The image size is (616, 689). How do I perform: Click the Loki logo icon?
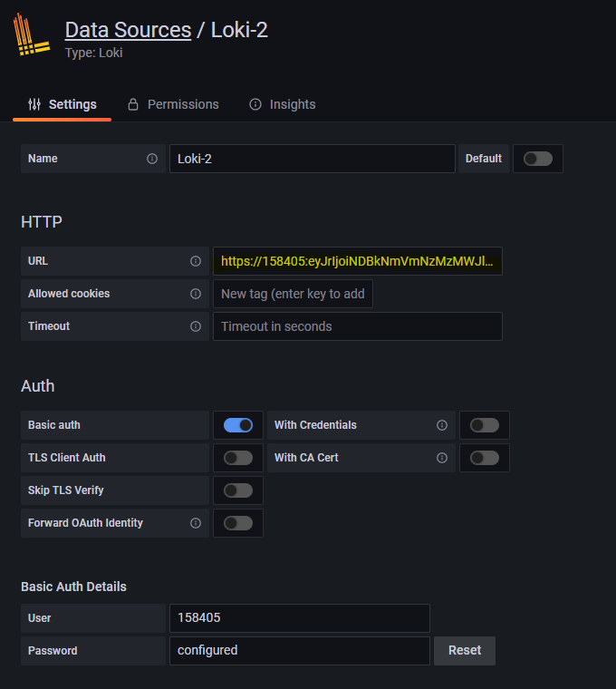click(x=31, y=34)
